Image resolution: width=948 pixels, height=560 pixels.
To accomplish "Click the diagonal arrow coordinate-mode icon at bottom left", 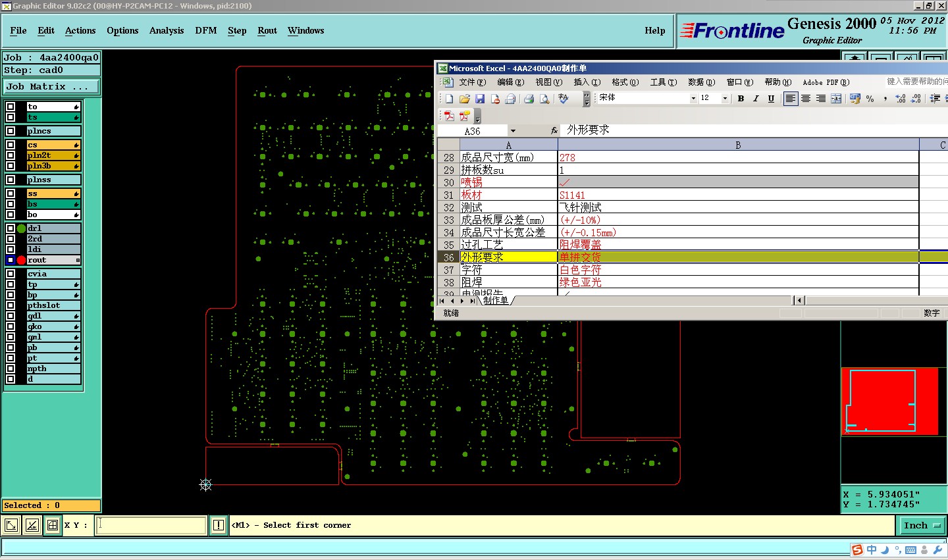I will (x=11, y=525).
